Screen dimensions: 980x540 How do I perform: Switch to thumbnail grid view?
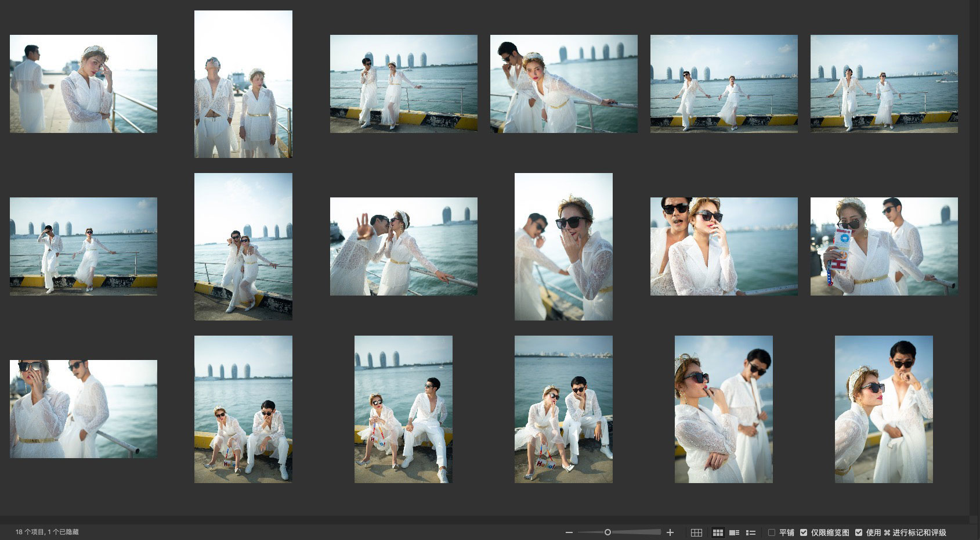click(718, 532)
